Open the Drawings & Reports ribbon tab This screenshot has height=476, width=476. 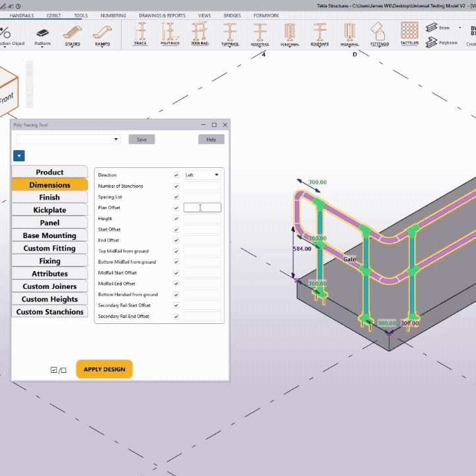pyautogui.click(x=162, y=15)
